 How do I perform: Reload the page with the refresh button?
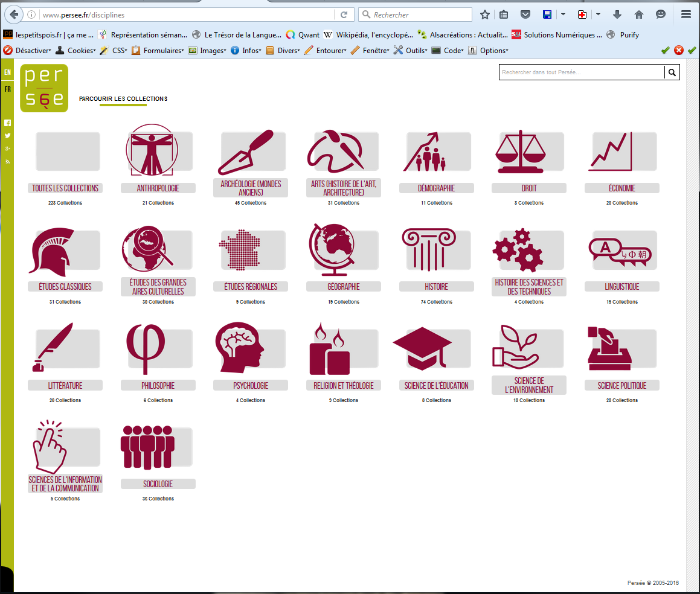tap(344, 14)
